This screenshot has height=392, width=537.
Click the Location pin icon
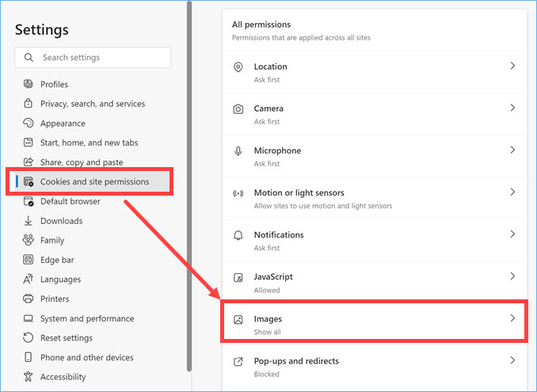238,67
